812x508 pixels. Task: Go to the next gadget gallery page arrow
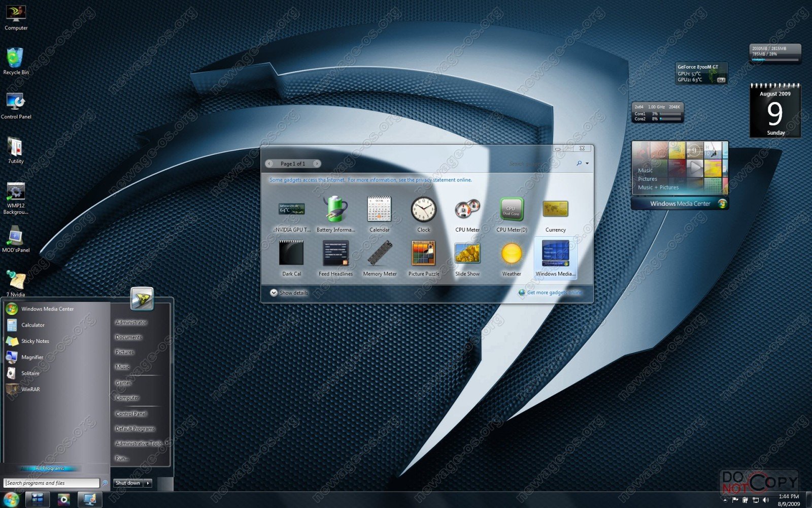[x=317, y=164]
